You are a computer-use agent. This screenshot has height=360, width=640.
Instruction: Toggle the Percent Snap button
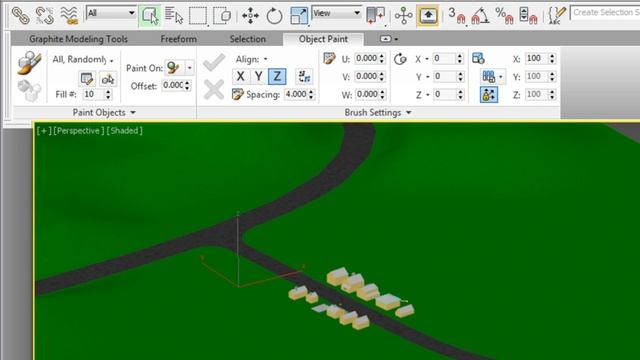(x=504, y=16)
